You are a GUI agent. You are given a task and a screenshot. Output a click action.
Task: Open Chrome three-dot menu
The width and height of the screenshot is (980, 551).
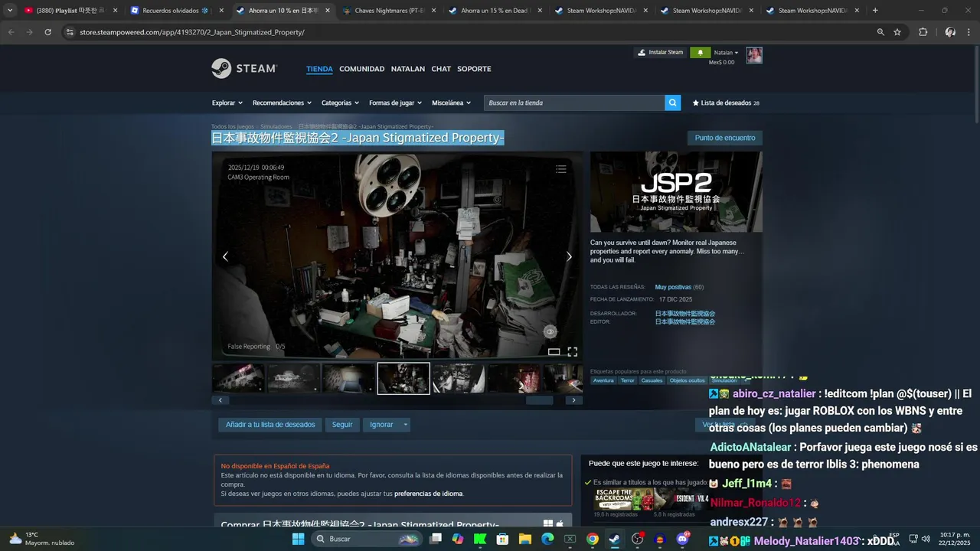click(x=969, y=32)
